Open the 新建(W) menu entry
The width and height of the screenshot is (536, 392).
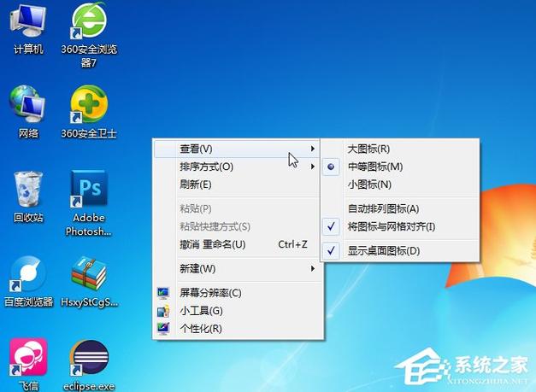(237, 269)
